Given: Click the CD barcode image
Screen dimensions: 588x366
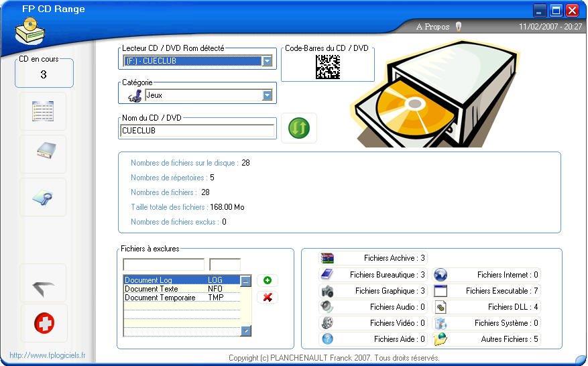Looking at the screenshot, I should [x=327, y=67].
